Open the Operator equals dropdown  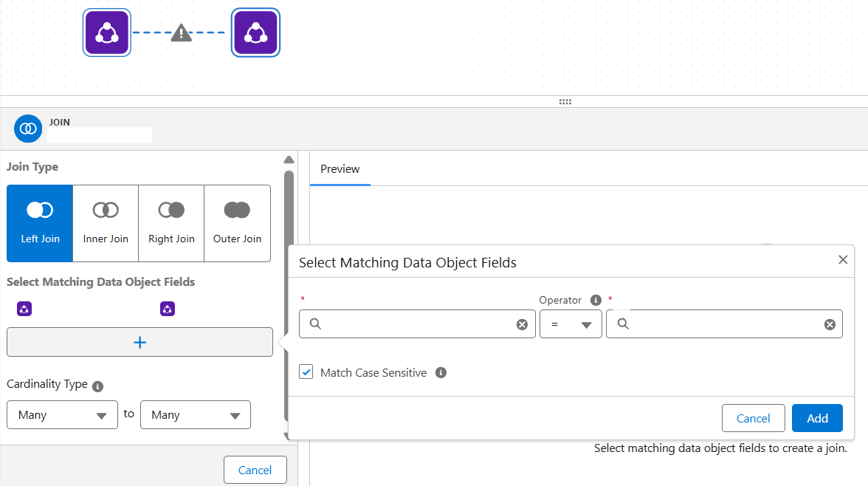point(571,324)
